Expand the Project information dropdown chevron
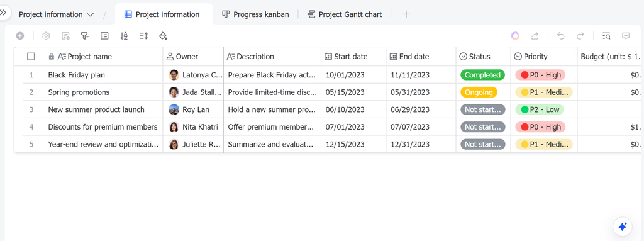Viewport: 644px width, 241px height. coord(91,15)
